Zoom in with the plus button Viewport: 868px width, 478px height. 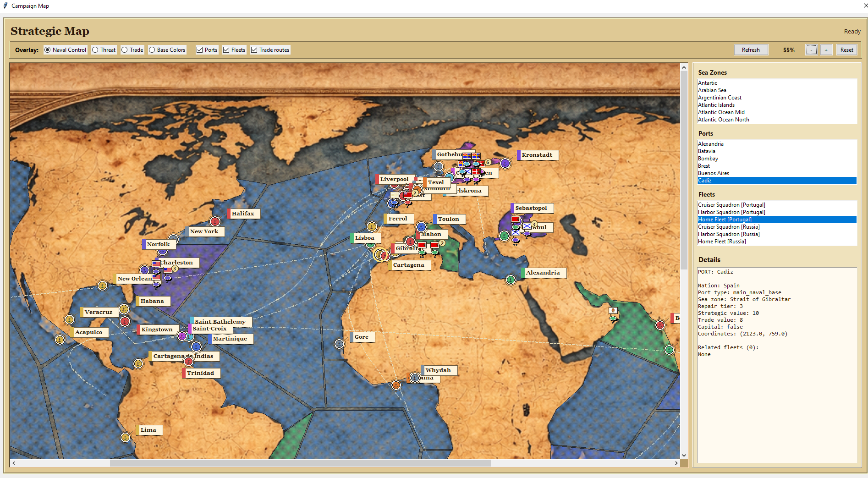(826, 50)
